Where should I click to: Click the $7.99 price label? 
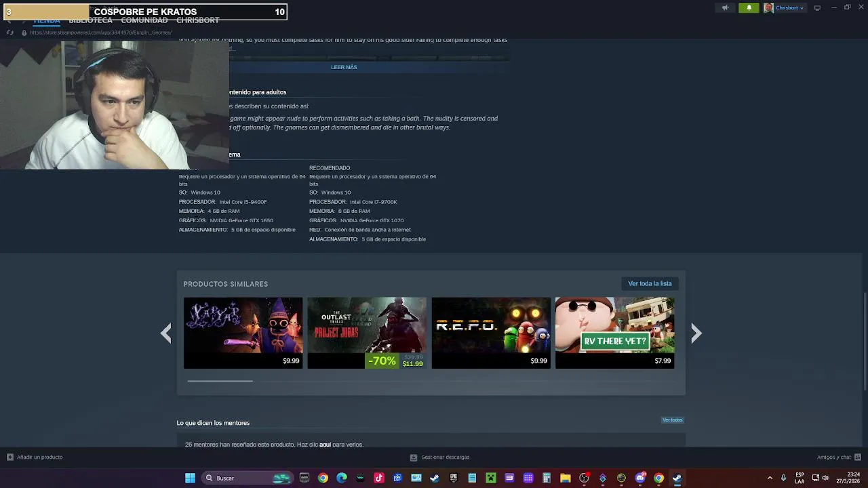click(x=663, y=361)
